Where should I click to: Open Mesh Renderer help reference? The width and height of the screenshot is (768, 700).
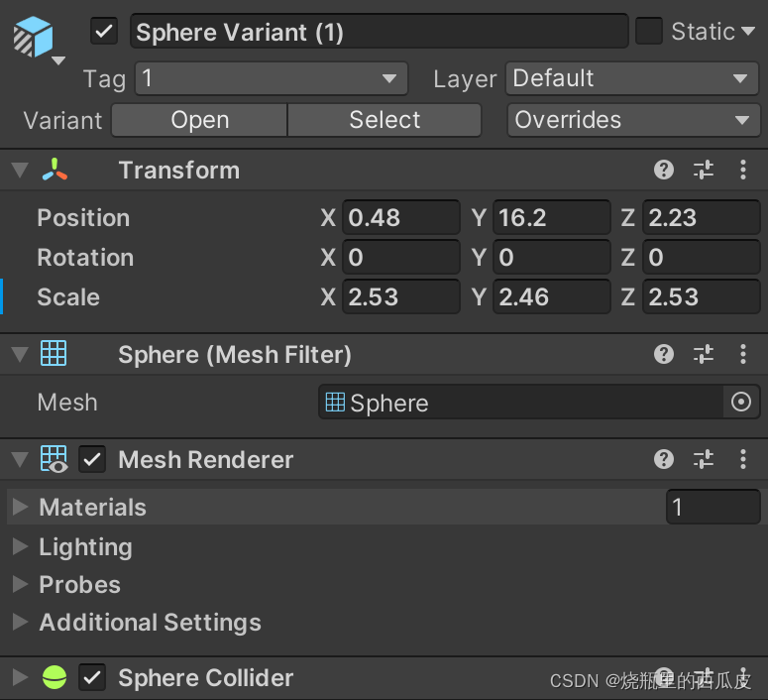664,460
